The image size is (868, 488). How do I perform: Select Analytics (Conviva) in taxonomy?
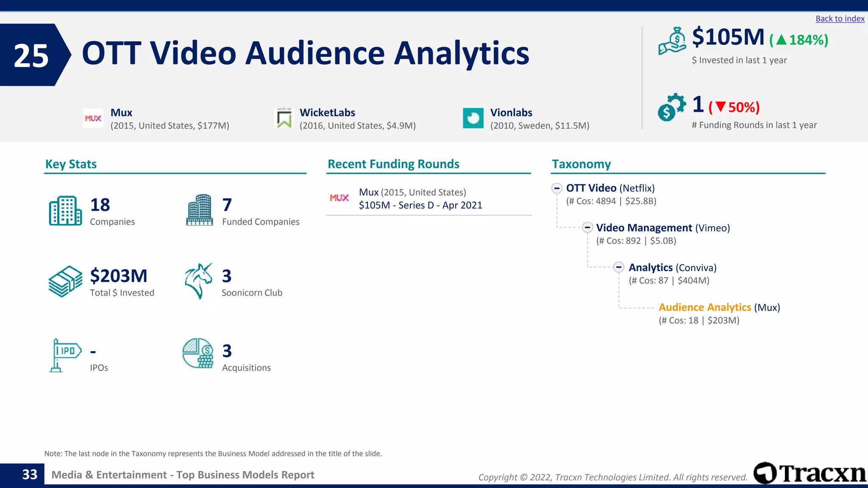[x=673, y=268]
